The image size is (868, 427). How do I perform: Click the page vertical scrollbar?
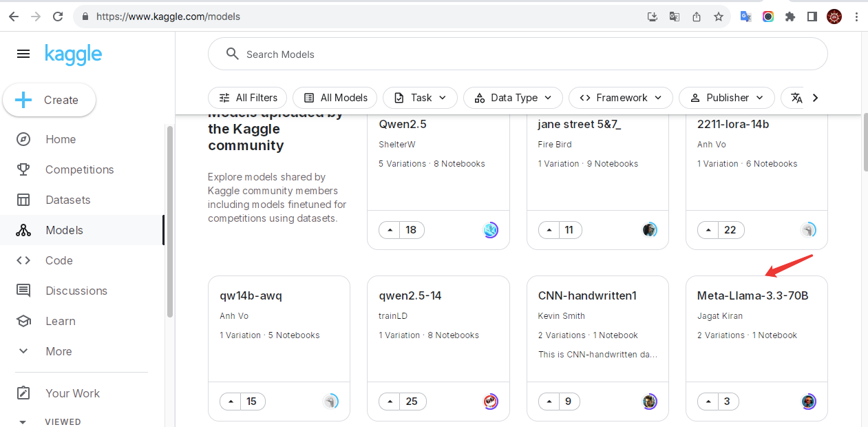[865, 143]
